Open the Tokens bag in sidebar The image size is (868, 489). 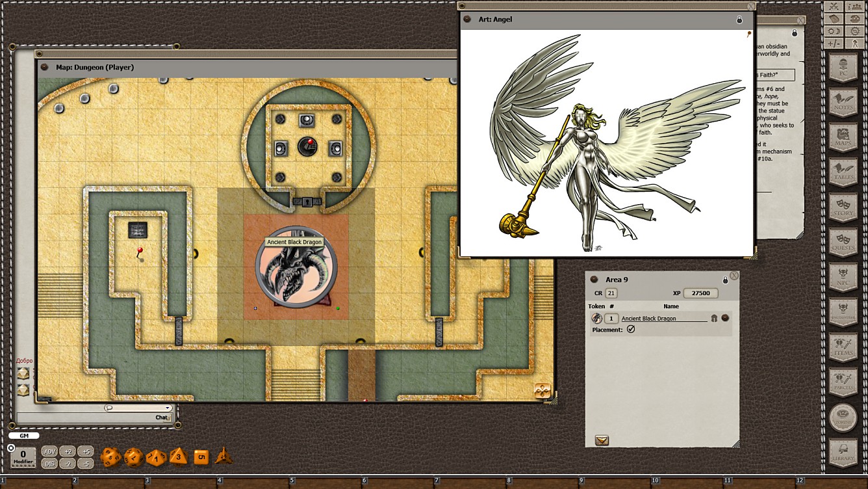[843, 417]
